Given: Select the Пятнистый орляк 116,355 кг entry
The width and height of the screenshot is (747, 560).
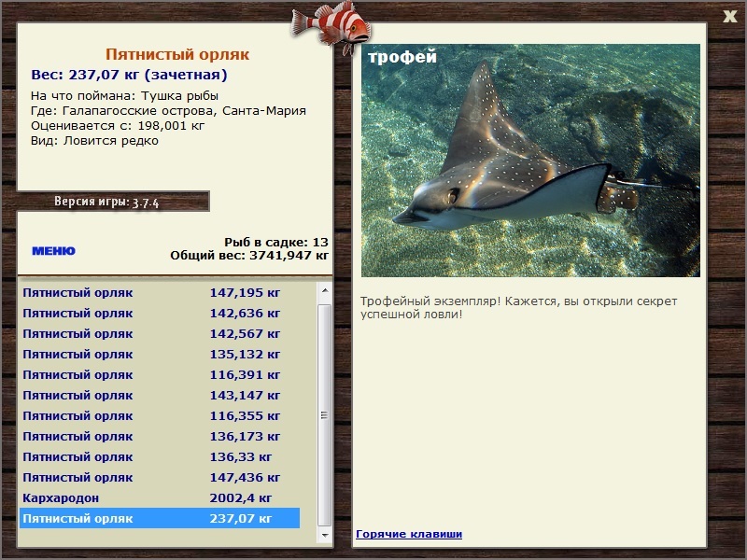Looking at the screenshot, I should click(160, 415).
